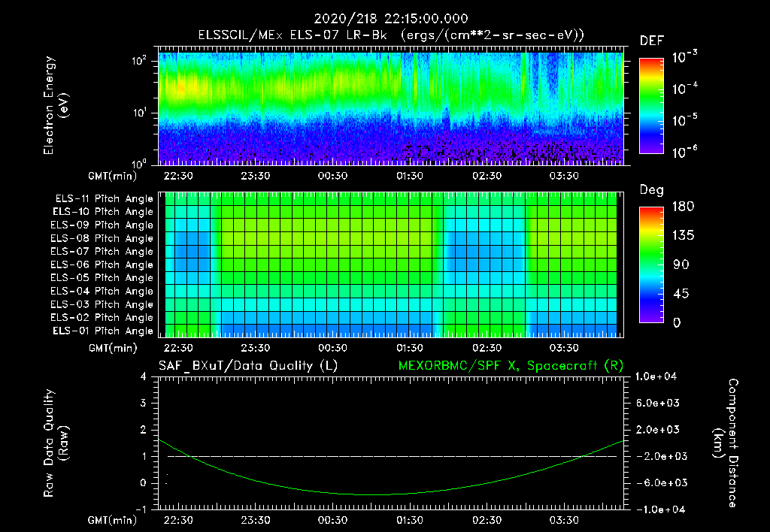Click the 03:30 tick under bottom panel
The height and width of the screenshot is (532, 770).
564,520
